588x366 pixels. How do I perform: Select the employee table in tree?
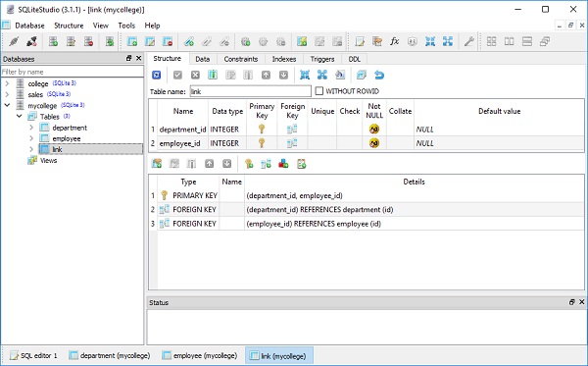[x=67, y=138]
